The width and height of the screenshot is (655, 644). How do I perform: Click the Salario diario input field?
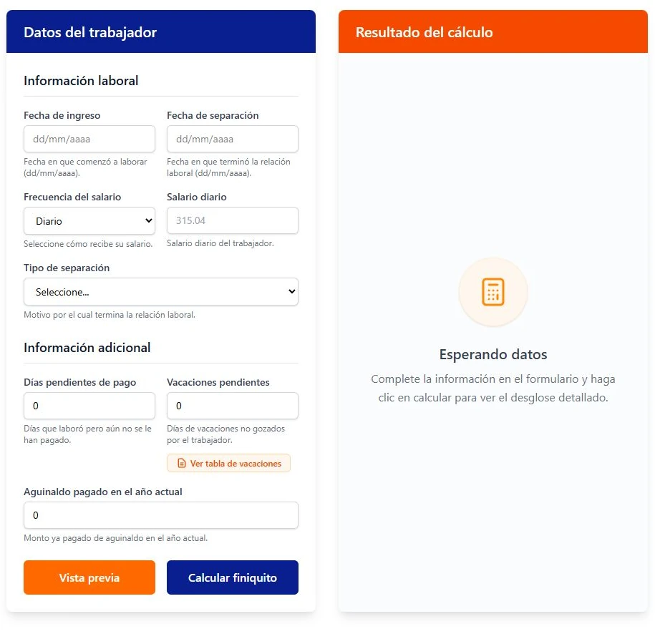click(232, 220)
